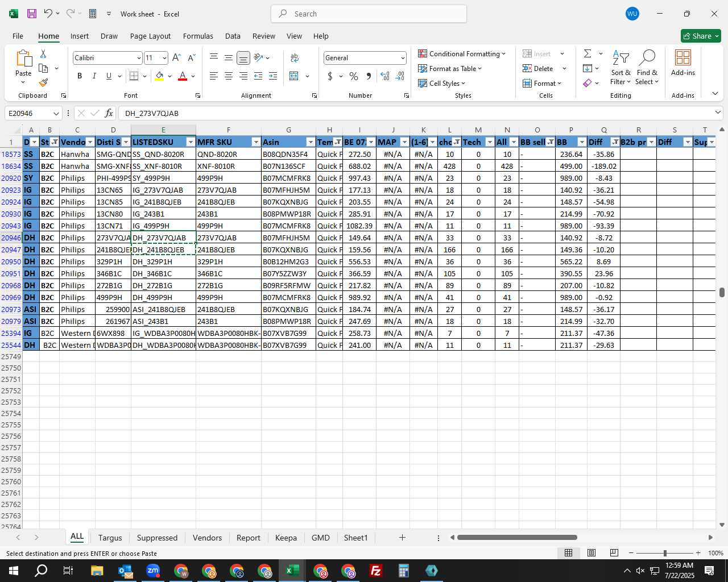The width and height of the screenshot is (728, 582).
Task: Click the Format Painter brush icon
Action: [x=43, y=83]
